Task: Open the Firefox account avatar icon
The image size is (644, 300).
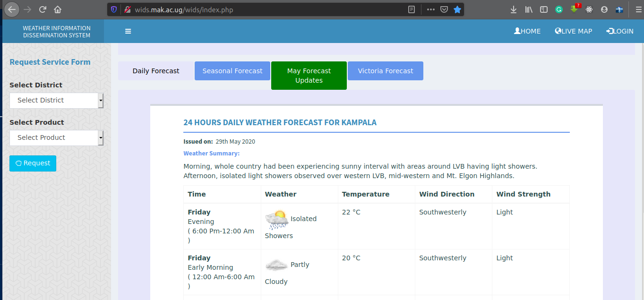Action: point(604,9)
